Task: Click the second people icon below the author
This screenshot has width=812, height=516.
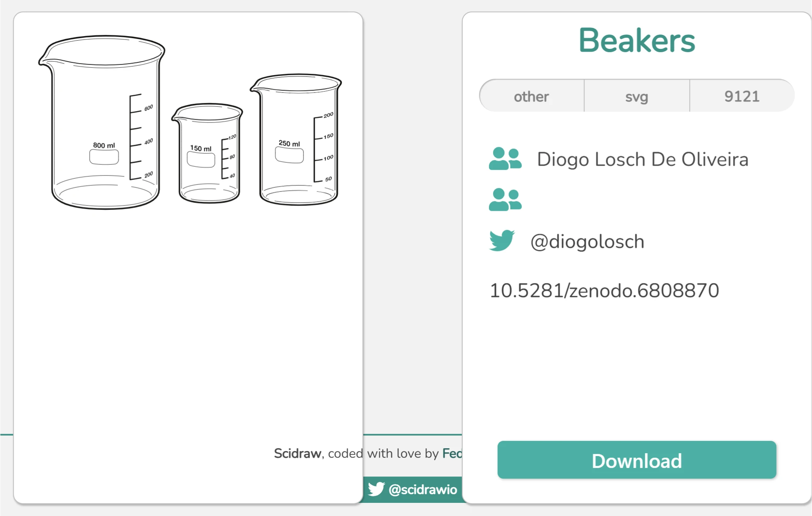Action: pos(505,200)
